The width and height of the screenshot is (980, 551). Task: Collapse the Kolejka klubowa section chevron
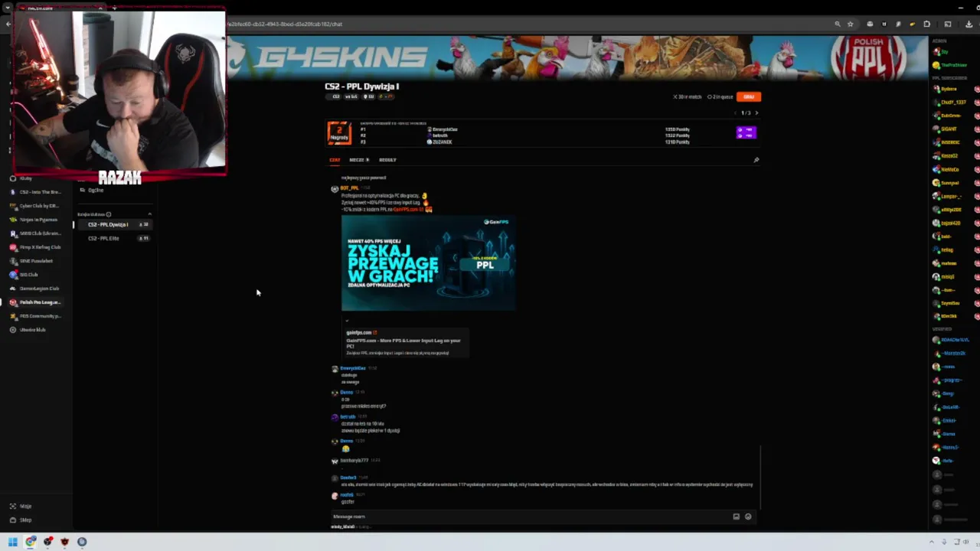coord(149,214)
